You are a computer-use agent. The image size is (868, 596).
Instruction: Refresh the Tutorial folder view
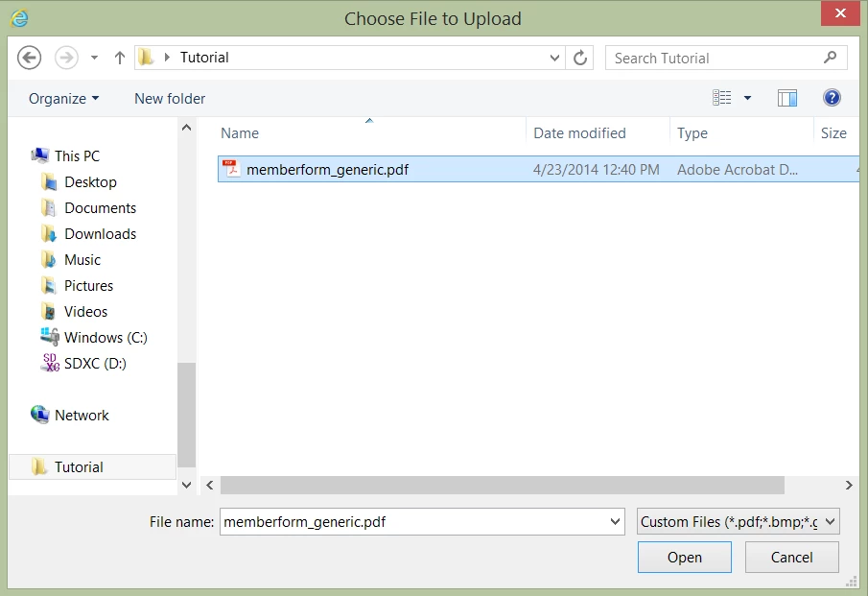[579, 58]
